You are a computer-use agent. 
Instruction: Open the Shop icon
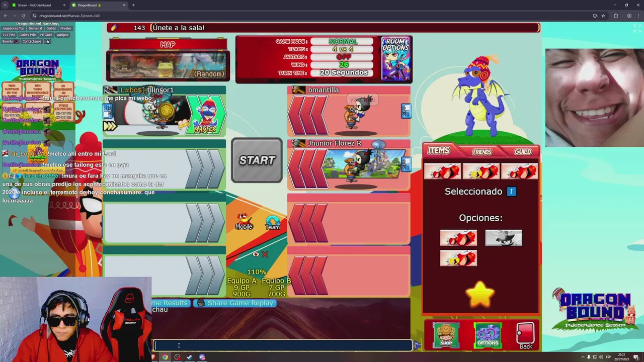[x=446, y=335]
